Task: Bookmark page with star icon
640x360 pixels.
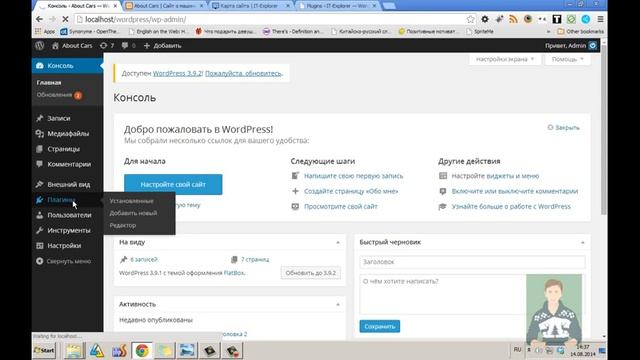Action: click(x=471, y=19)
